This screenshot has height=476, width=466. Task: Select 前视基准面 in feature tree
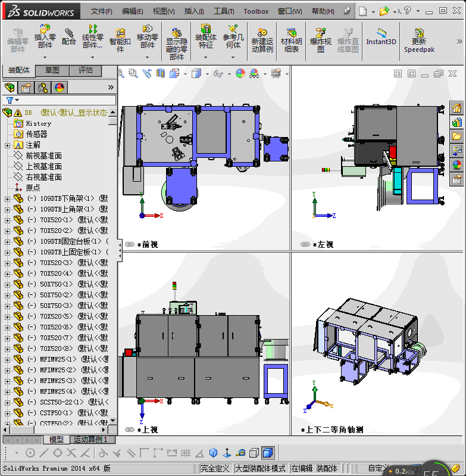tap(44, 155)
